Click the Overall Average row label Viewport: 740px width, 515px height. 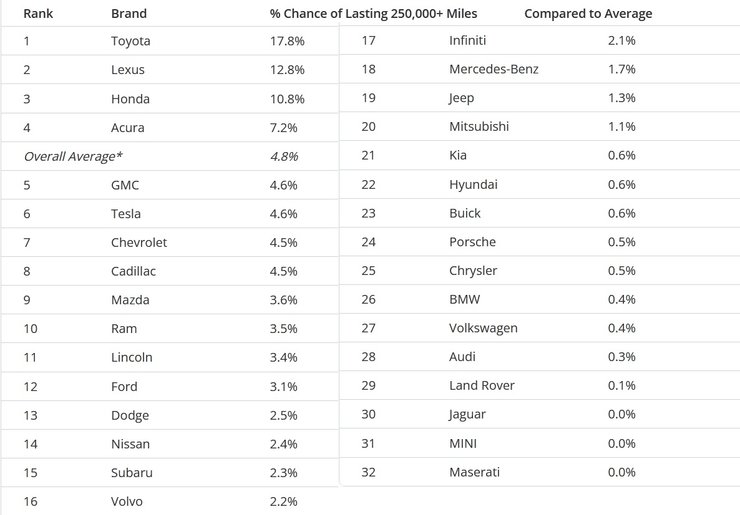click(x=73, y=156)
